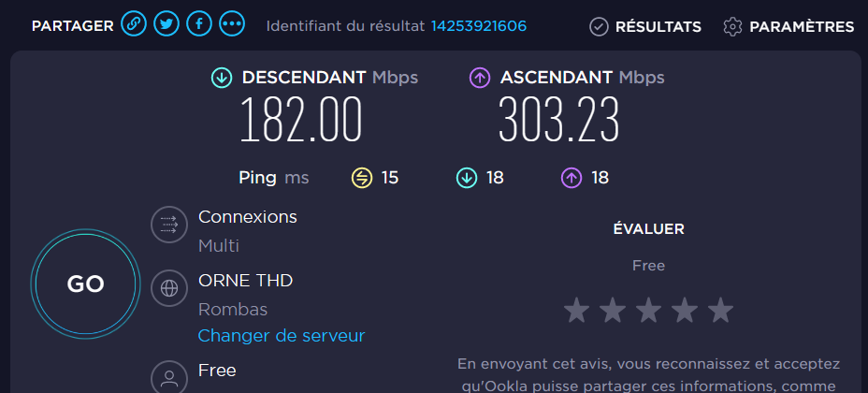Click Changer de serveur link
Viewport: 868px width, 393px height.
point(281,335)
